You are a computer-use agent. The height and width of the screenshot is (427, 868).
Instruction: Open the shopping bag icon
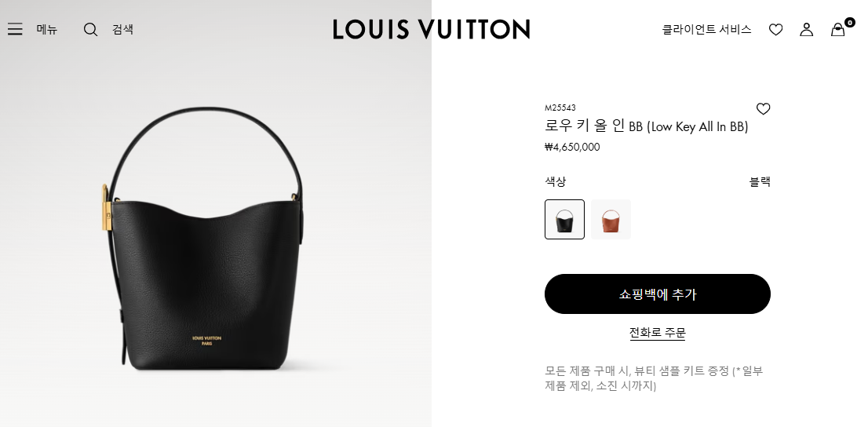point(837,30)
